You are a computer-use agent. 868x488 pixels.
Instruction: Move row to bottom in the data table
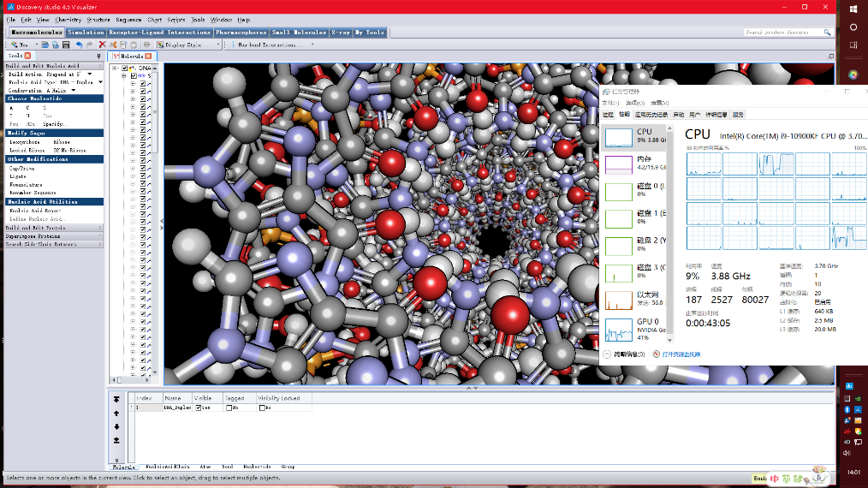(116, 439)
